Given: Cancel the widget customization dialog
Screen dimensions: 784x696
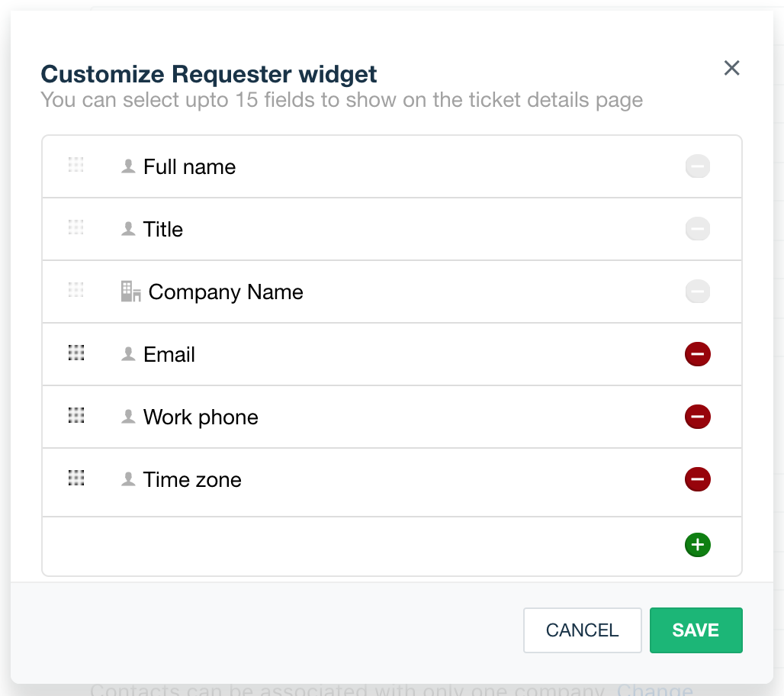Looking at the screenshot, I should tap(582, 630).
